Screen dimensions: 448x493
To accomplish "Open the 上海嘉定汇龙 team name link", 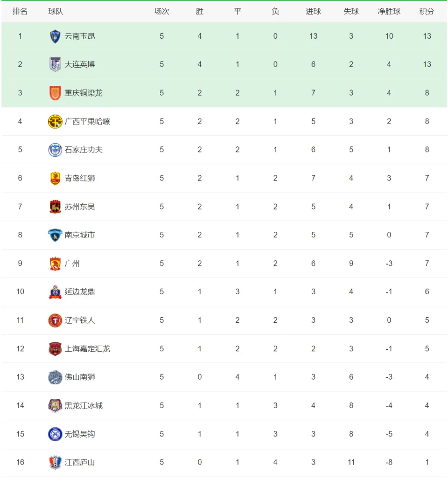I will pos(87,349).
